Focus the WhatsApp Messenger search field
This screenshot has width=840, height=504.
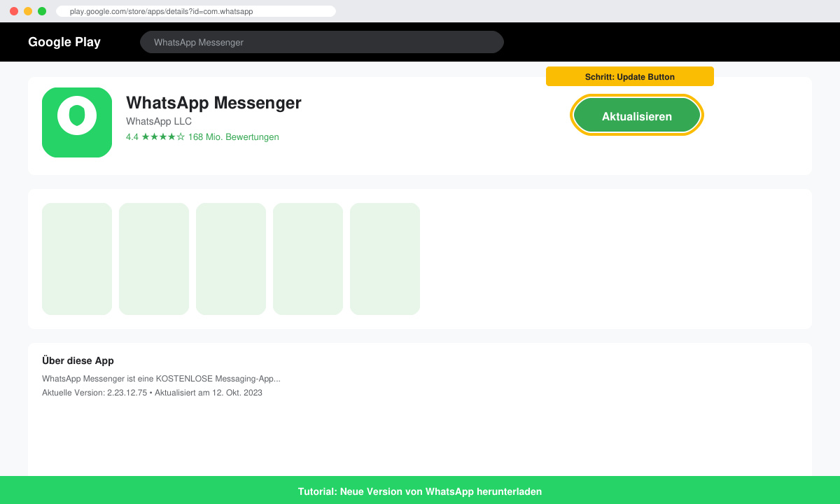pyautogui.click(x=322, y=42)
